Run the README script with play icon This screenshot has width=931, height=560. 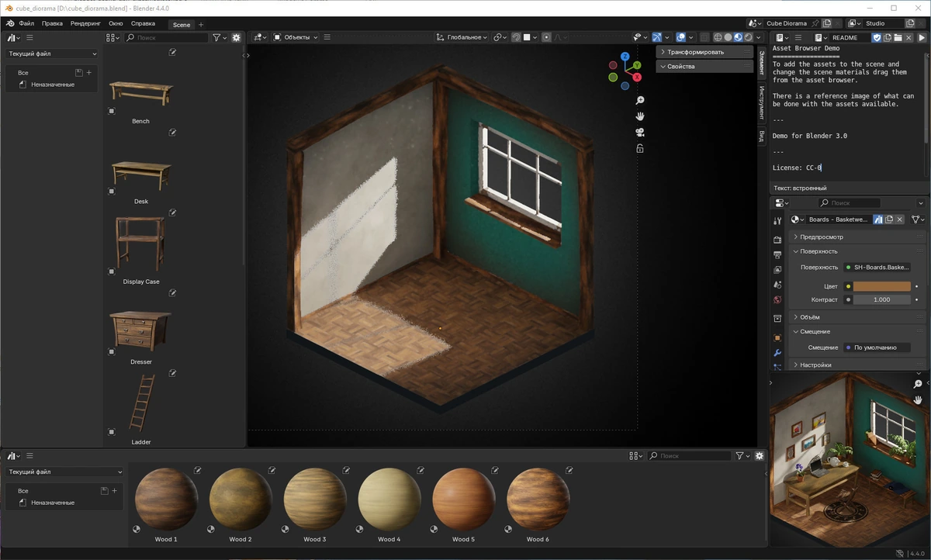click(922, 37)
